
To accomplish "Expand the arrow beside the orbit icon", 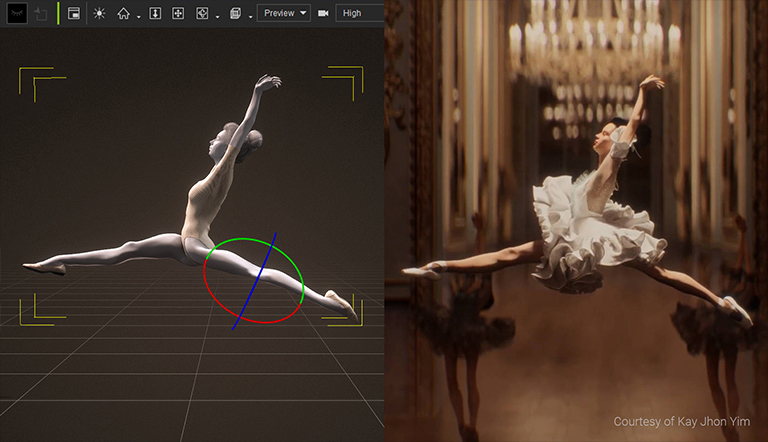I will point(217,17).
